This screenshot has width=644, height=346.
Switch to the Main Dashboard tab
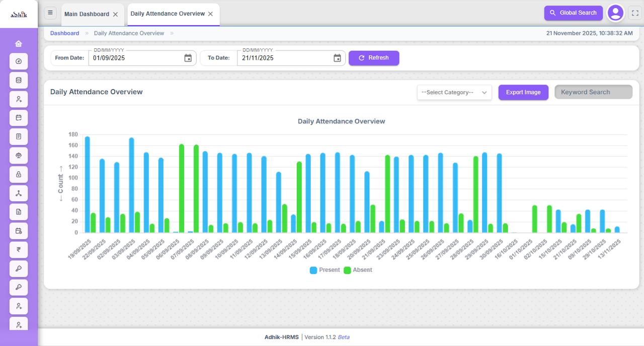87,14
